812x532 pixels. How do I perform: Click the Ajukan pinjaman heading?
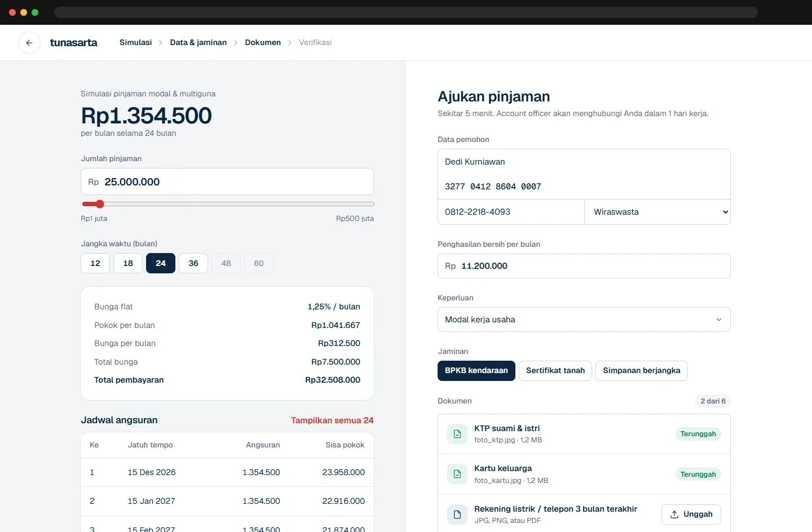coord(494,96)
